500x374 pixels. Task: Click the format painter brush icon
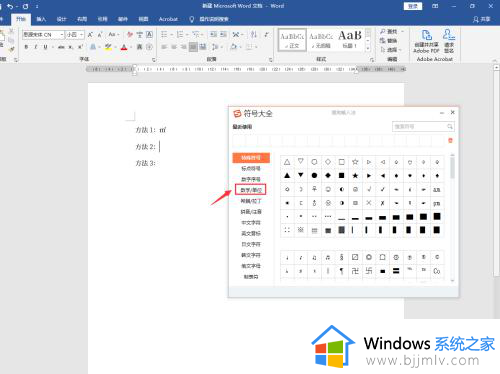[12, 49]
